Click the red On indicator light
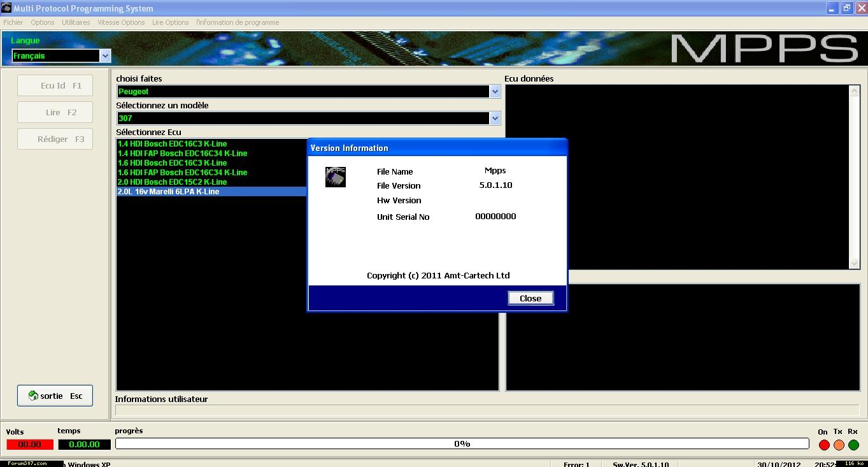The height and width of the screenshot is (467, 868). tap(824, 445)
